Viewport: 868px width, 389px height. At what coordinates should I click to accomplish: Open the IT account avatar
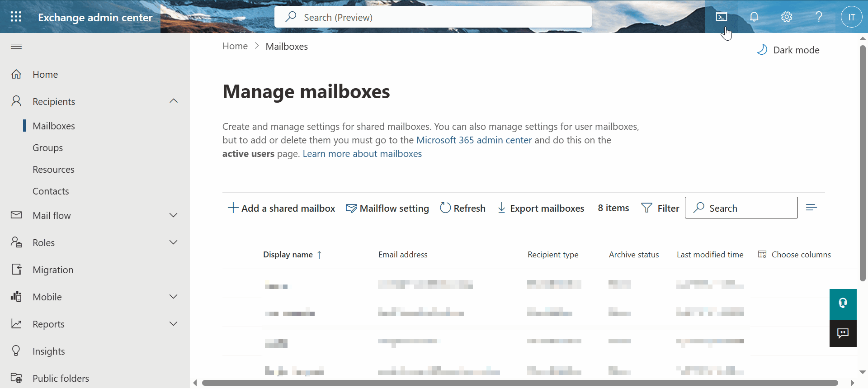point(851,17)
